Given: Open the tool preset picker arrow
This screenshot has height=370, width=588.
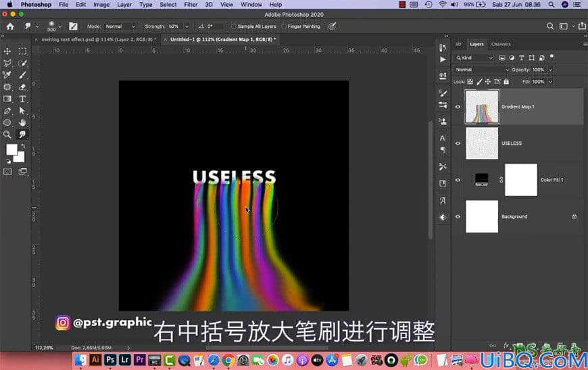Looking at the screenshot, I should click(x=37, y=26).
